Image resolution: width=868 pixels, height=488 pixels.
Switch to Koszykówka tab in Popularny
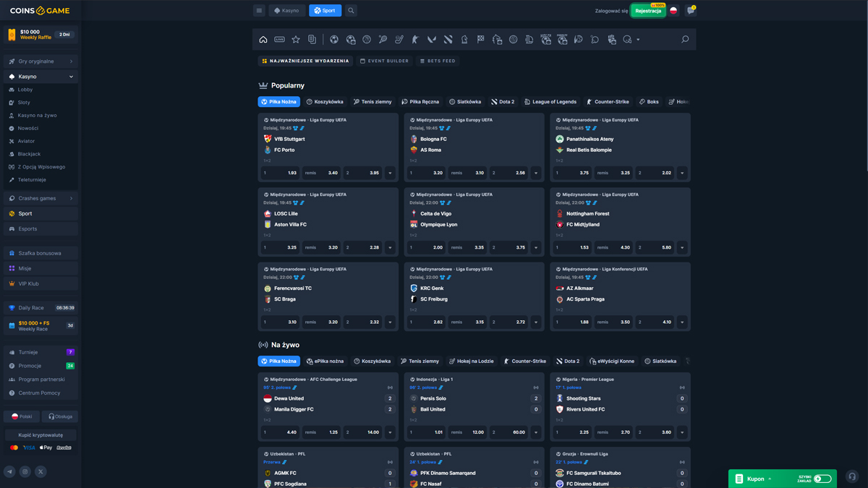tap(325, 102)
